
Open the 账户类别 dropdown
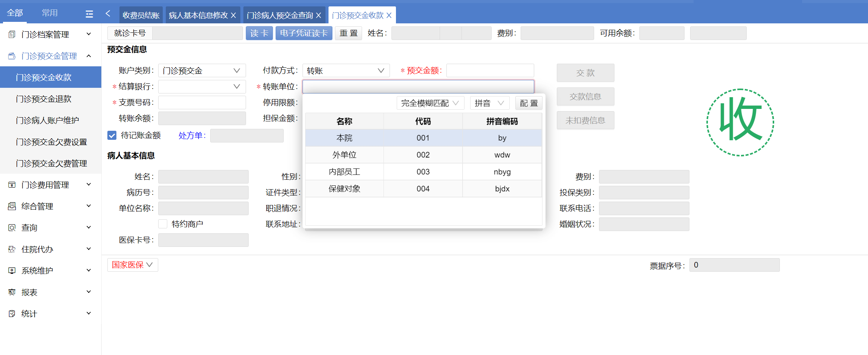[x=202, y=70]
